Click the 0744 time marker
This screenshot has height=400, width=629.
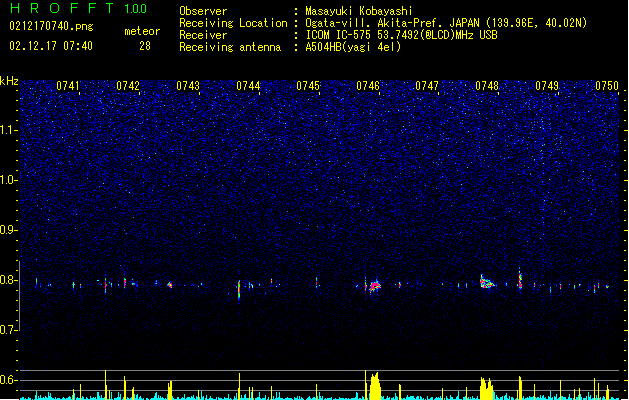click(248, 86)
